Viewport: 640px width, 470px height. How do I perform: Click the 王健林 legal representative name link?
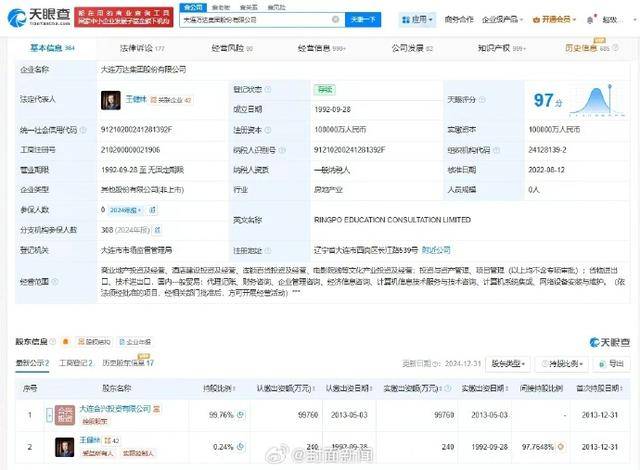[134, 99]
